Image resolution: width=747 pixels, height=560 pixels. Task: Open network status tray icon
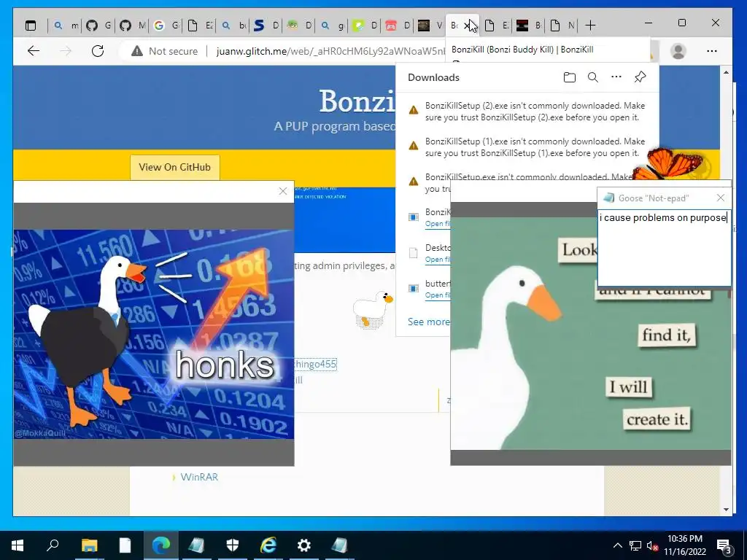[635, 545]
